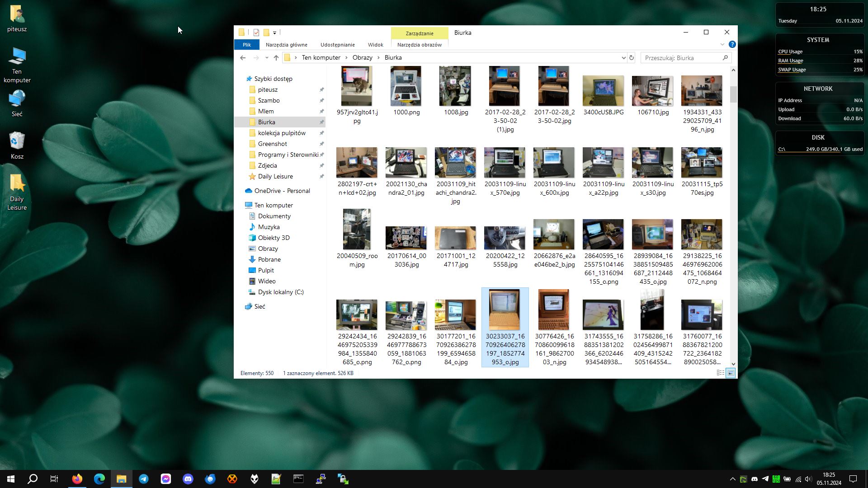Click the large icon view toggle
This screenshot has width=868, height=488.
(730, 372)
